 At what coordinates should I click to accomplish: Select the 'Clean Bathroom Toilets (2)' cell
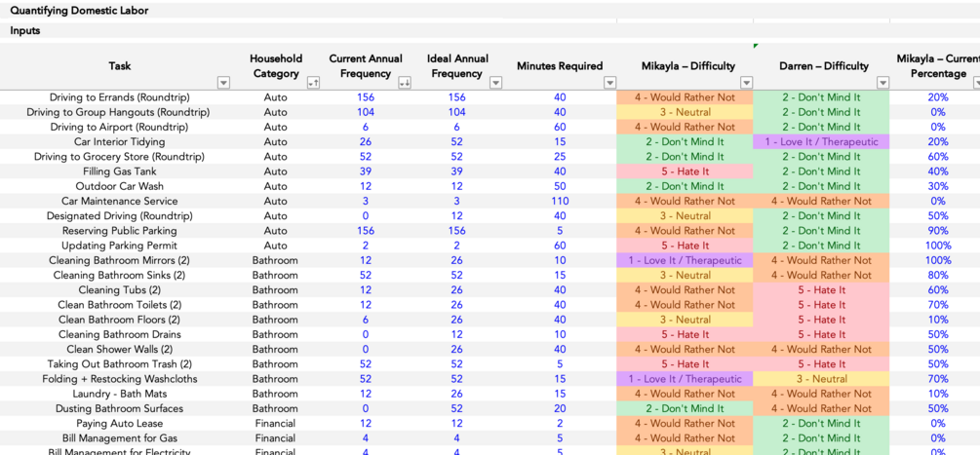coord(119,305)
